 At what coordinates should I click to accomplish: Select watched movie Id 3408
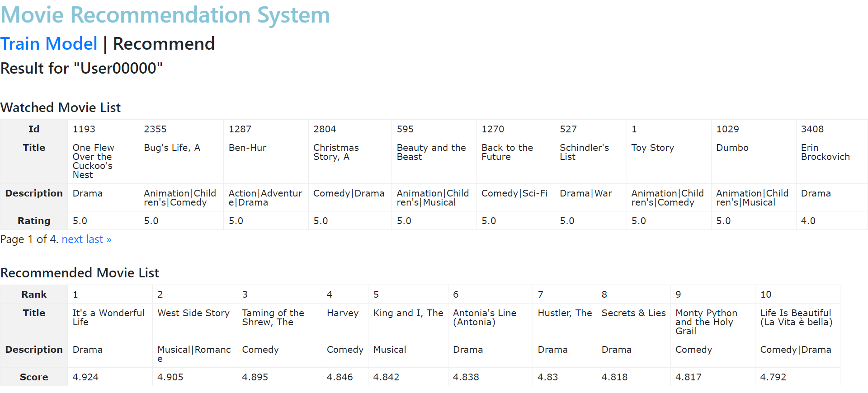pyautogui.click(x=812, y=129)
